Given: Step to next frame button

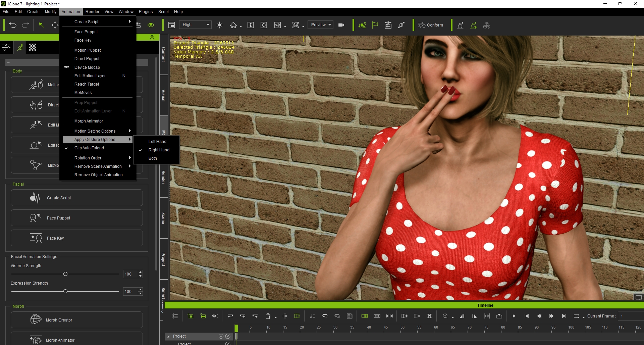Looking at the screenshot, I should coord(551,316).
